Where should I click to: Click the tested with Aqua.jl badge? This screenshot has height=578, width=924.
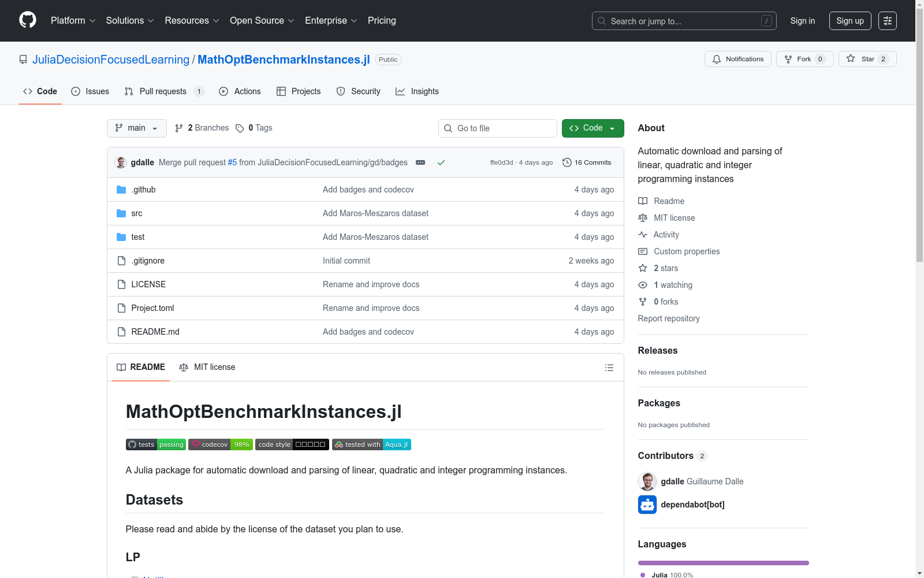(x=371, y=444)
